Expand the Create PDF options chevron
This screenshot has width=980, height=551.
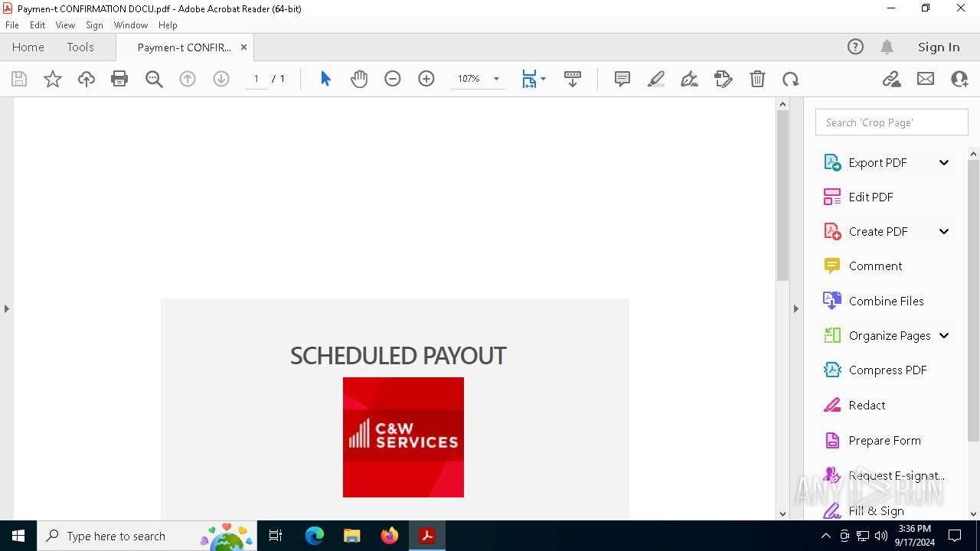point(944,231)
